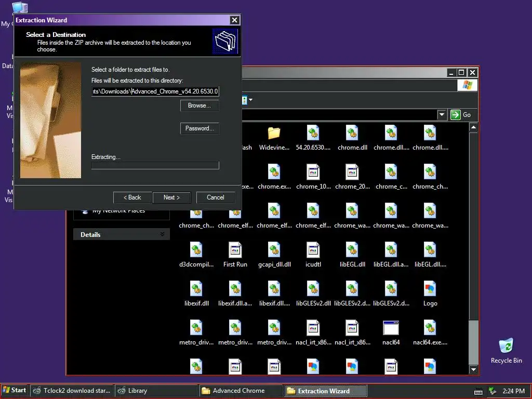The width and height of the screenshot is (532, 399).
Task: Select the chrome.dll file icon
Action: pos(352,133)
